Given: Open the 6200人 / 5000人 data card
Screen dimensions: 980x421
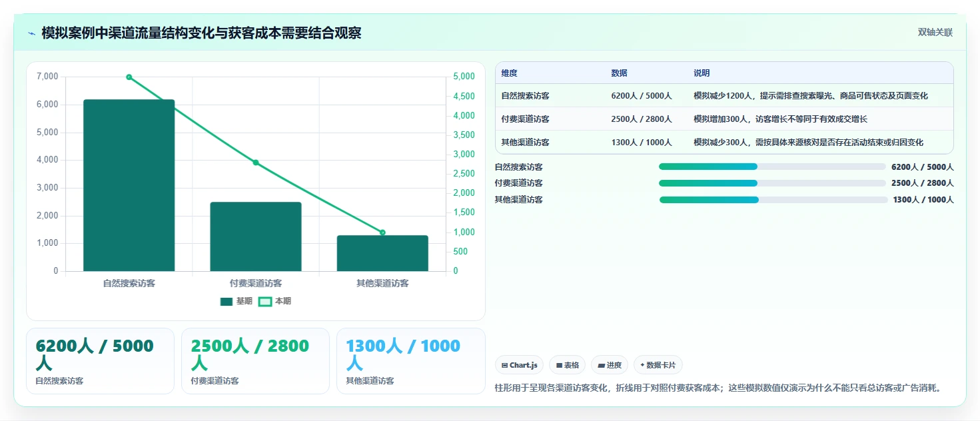Looking at the screenshot, I should [x=100, y=361].
